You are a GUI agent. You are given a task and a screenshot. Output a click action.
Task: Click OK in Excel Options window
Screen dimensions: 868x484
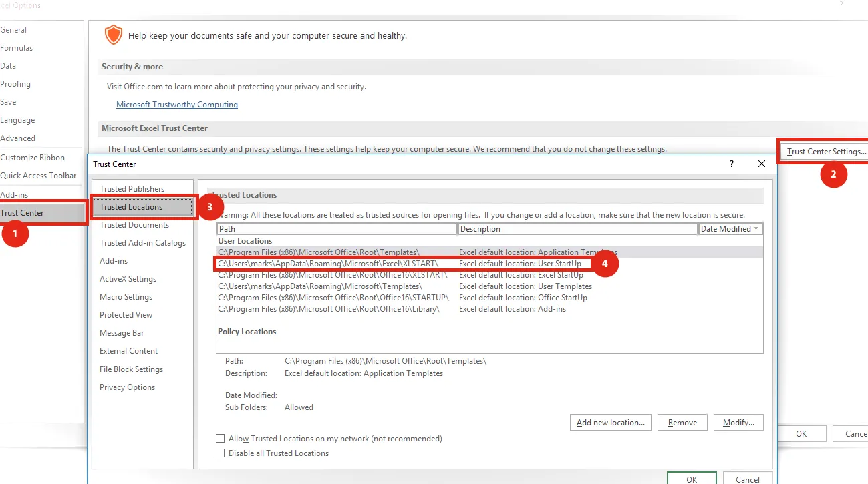pos(801,434)
